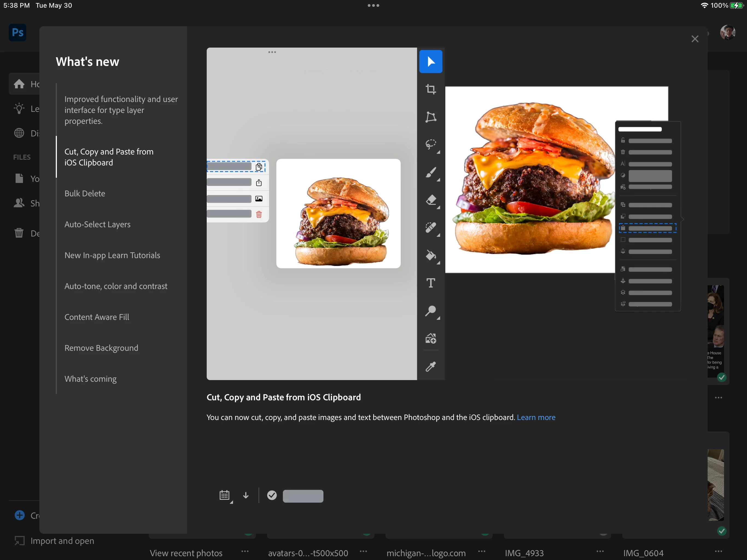
Task: Click Import and open button
Action: click(62, 541)
